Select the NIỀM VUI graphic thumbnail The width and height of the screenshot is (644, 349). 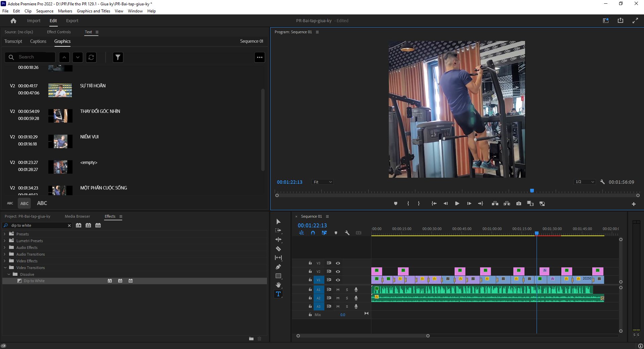pos(60,141)
